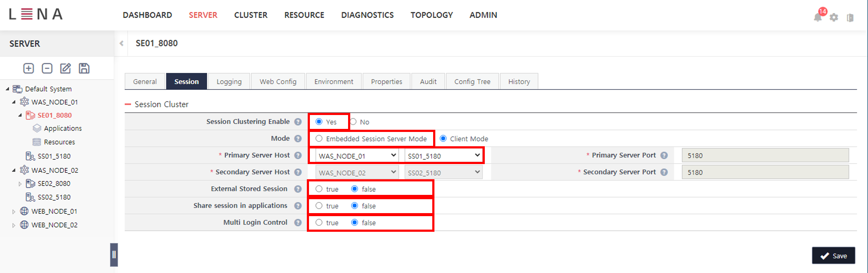Click help icon next to Session Clustering Enable
The image size is (868, 273).
tap(298, 122)
